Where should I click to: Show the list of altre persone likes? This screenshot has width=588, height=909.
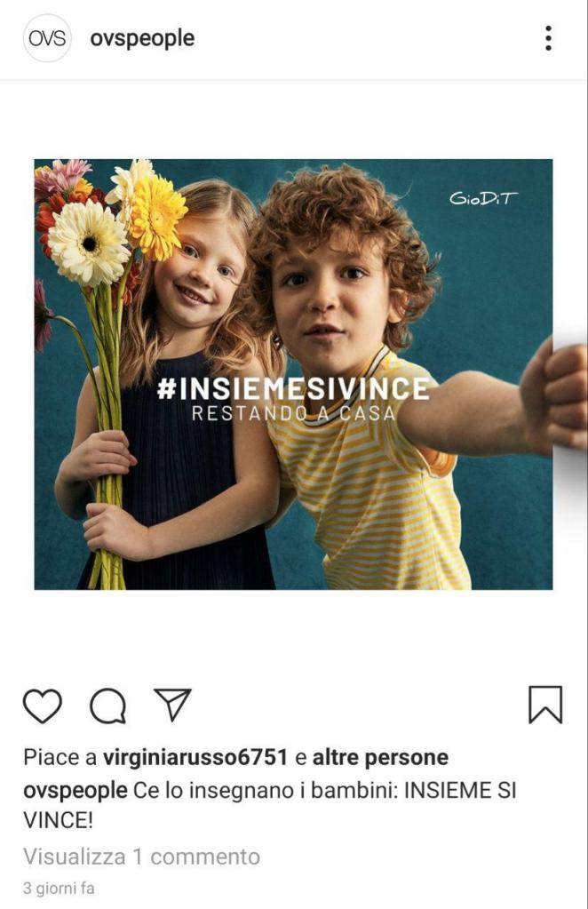pyautogui.click(x=380, y=757)
